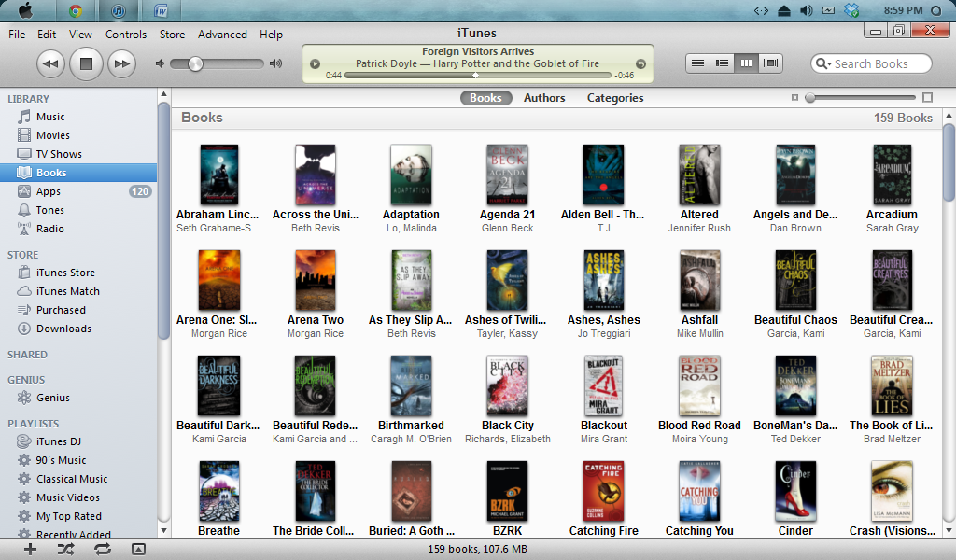This screenshot has width=956, height=560.
Task: Add a new playlist with plus button
Action: (30, 549)
